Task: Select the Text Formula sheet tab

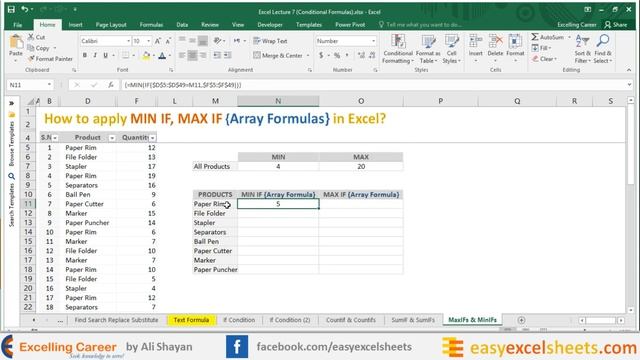Action: click(191, 320)
